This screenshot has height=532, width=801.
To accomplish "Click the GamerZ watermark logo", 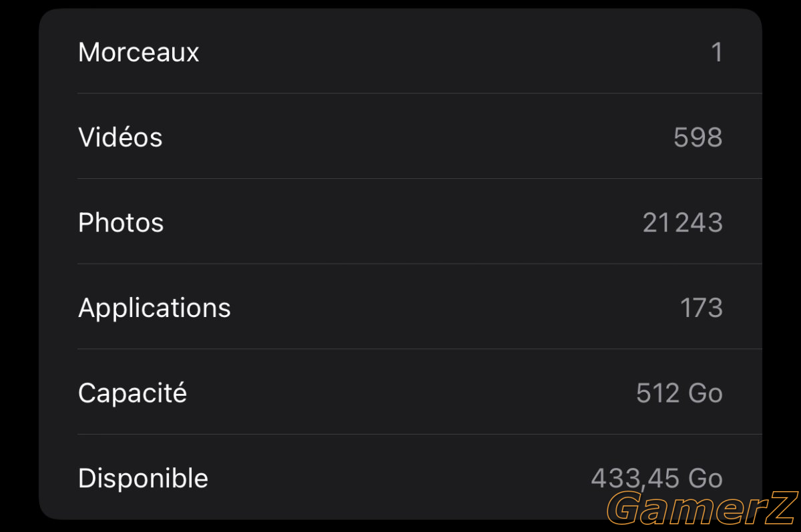I will [x=703, y=509].
